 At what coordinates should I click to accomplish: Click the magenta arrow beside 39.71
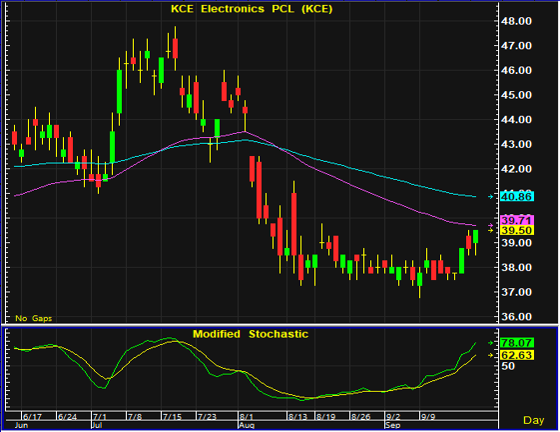coord(491,225)
